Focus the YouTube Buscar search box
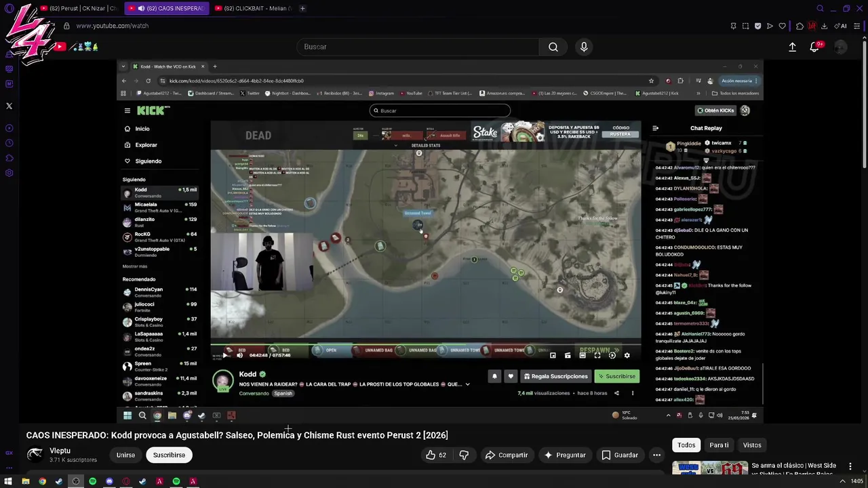868x488 pixels. [x=418, y=47]
